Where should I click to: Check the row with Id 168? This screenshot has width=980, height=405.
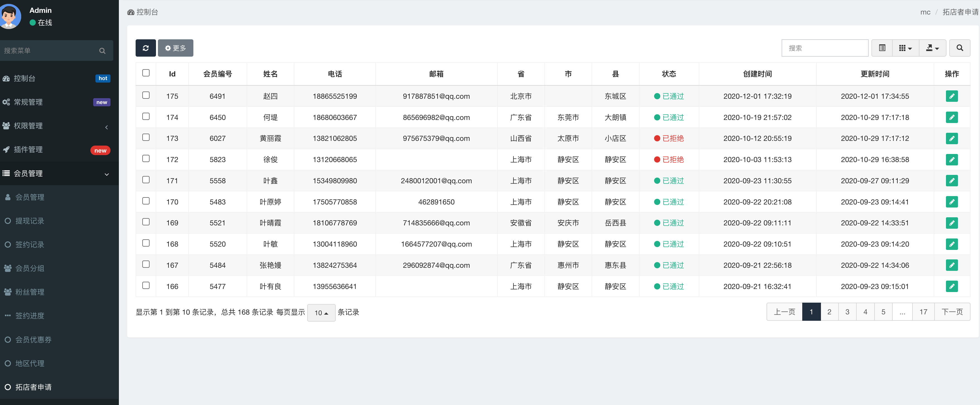pos(146,243)
